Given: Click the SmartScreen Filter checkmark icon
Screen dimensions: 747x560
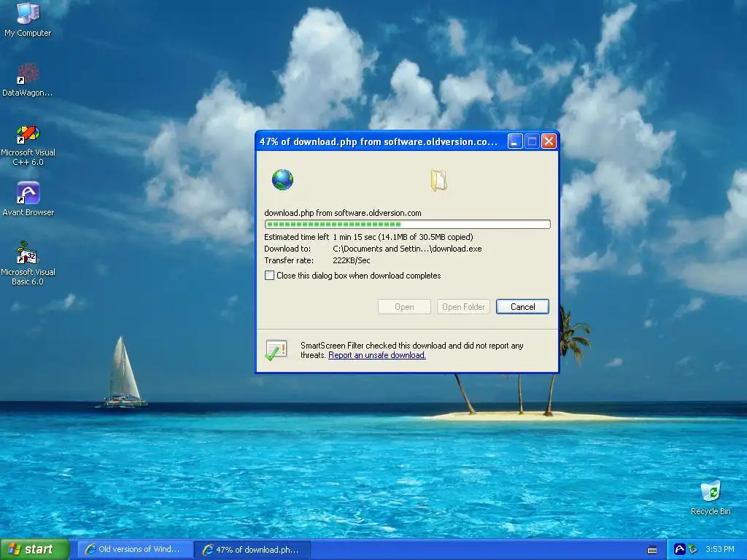Looking at the screenshot, I should click(x=276, y=350).
